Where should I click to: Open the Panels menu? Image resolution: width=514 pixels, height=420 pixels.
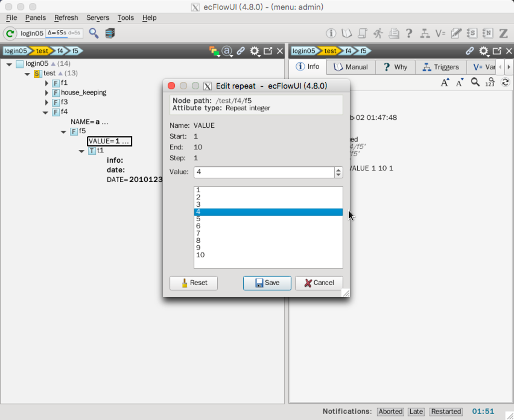36,17
